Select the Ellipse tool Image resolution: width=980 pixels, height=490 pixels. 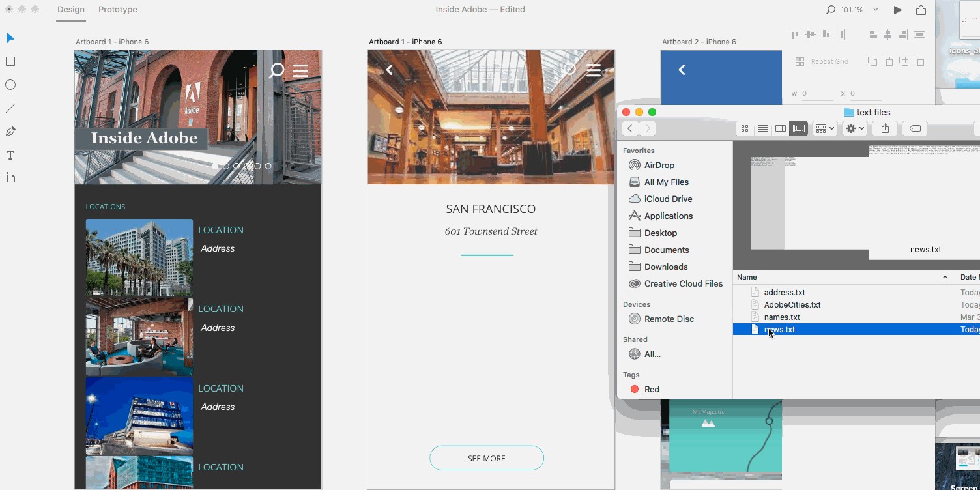pos(10,85)
